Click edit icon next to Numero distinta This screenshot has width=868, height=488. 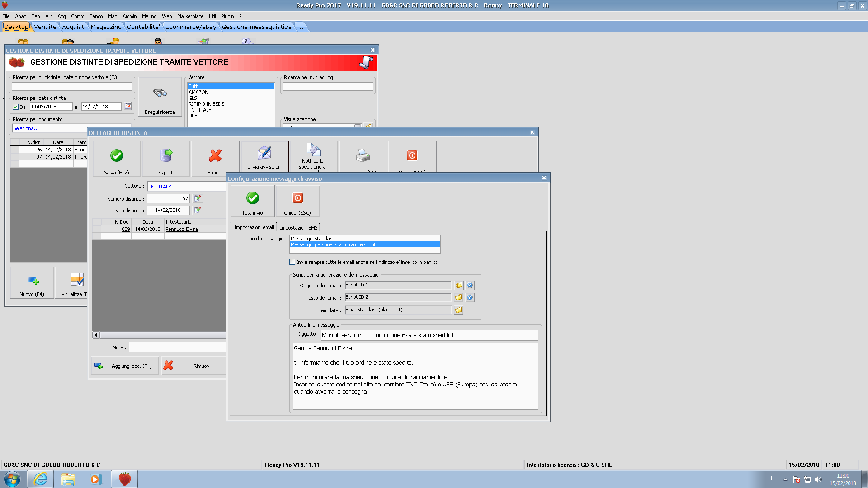tap(198, 198)
